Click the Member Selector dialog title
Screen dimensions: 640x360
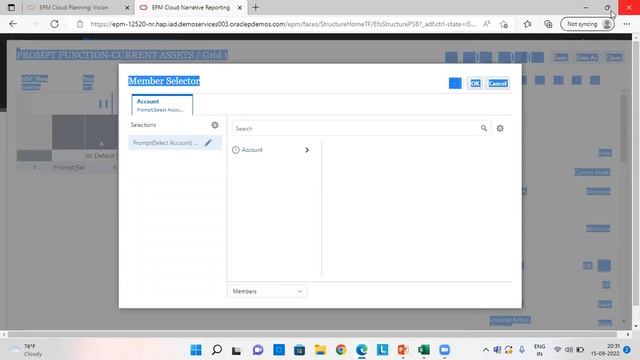164,81
